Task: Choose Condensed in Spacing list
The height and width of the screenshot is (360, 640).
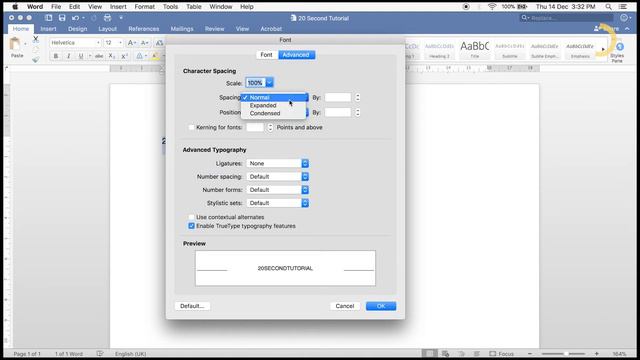Action: pos(273,113)
